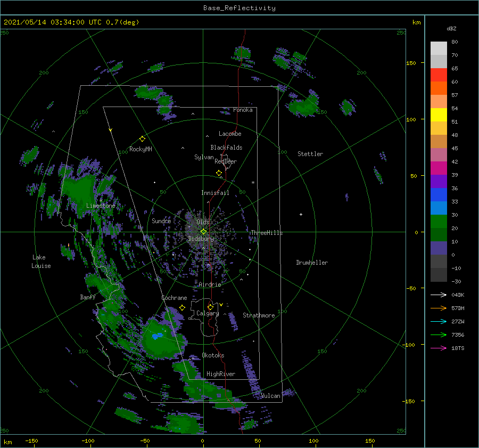Click the magenta 39 dBZ color swatch
Viewport: 479px width, 448px height.
tap(439, 168)
